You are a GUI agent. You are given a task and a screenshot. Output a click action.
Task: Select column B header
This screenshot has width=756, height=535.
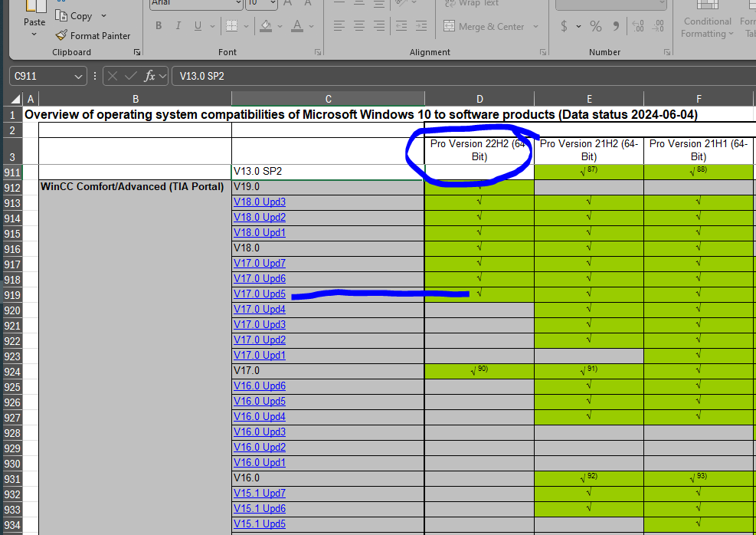(136, 99)
